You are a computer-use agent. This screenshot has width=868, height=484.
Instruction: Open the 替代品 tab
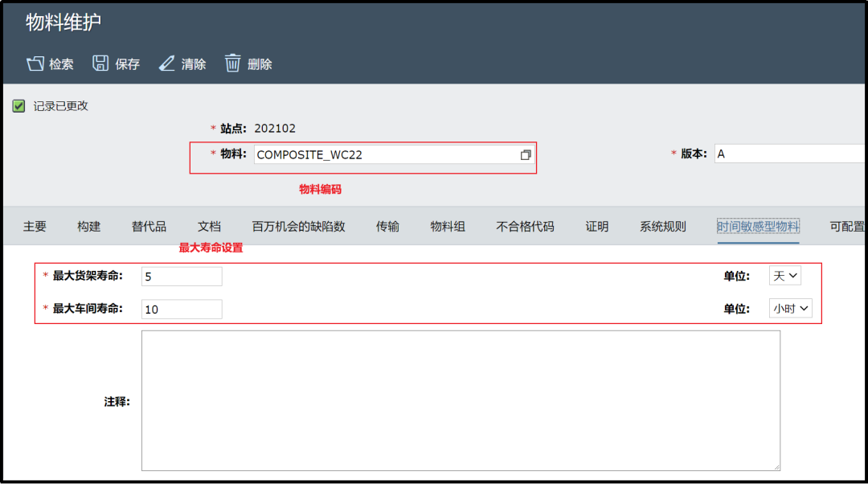tap(149, 226)
